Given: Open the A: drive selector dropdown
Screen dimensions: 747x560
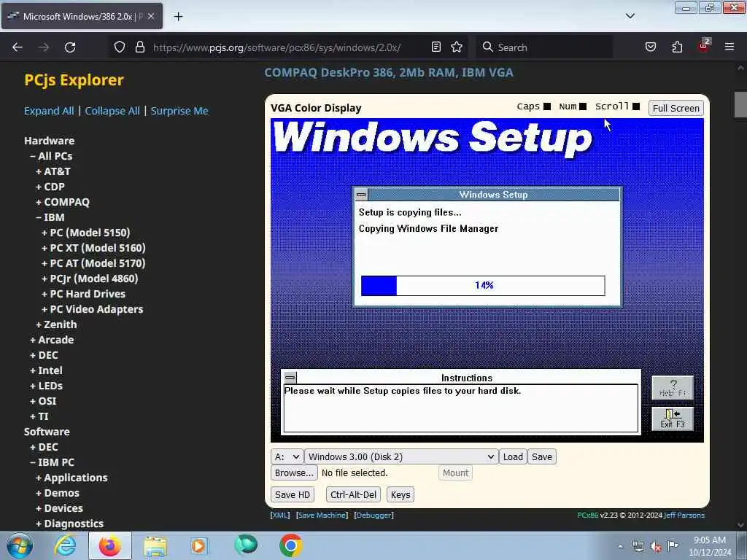Looking at the screenshot, I should [287, 456].
